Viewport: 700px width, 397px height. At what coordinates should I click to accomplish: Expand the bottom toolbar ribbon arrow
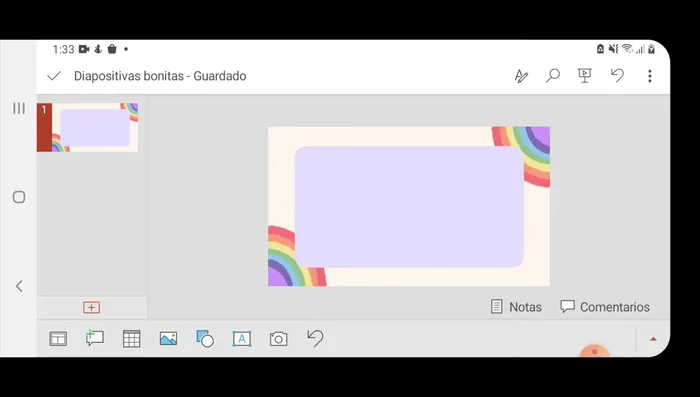[x=653, y=339]
